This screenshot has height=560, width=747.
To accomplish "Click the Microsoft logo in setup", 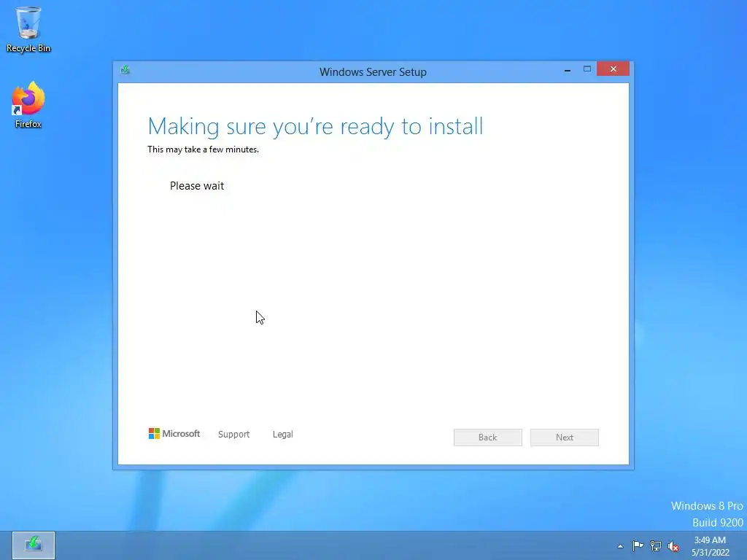I will [174, 433].
